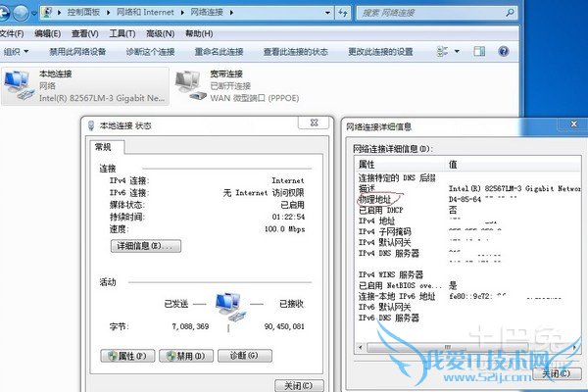Select the IPv4 子网掩码 row
The image size is (588, 392).
coord(467,231)
